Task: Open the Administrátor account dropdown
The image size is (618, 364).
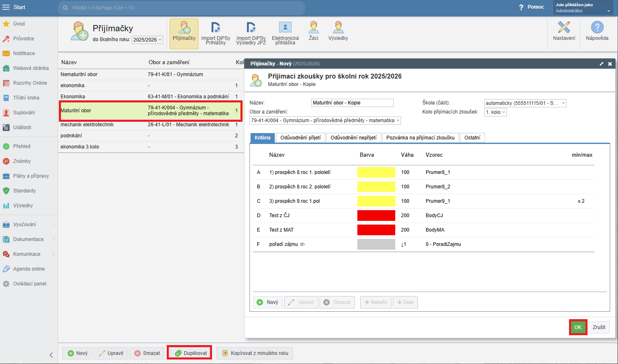Action: point(583,7)
